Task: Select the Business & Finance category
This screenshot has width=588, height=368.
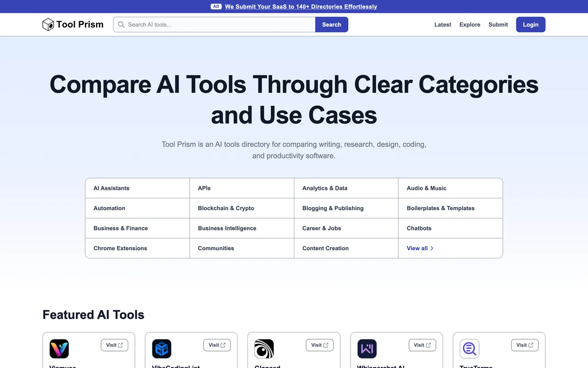Action: click(x=137, y=228)
